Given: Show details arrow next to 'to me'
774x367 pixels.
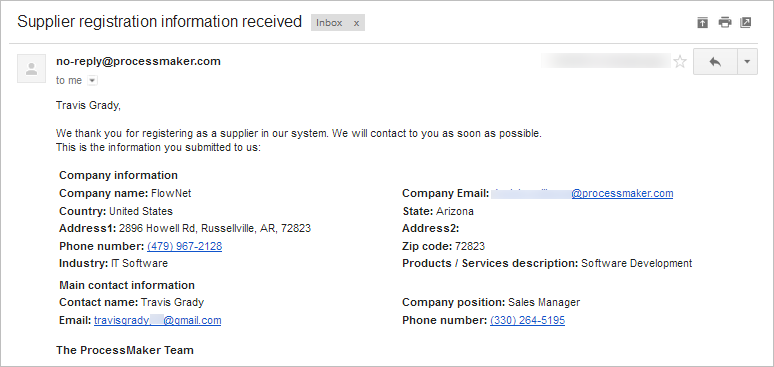Looking at the screenshot, I should [x=92, y=81].
